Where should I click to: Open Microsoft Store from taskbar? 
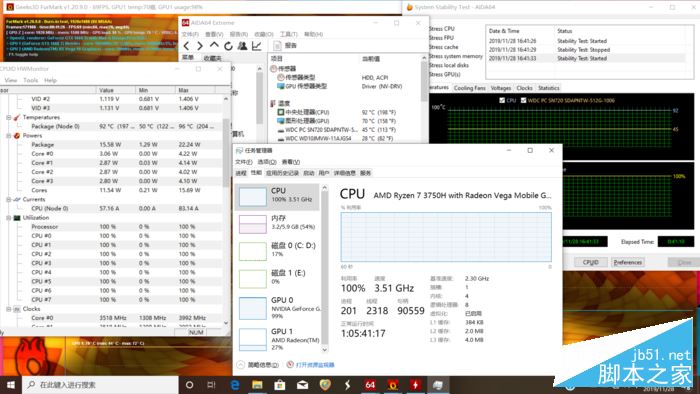click(x=280, y=385)
